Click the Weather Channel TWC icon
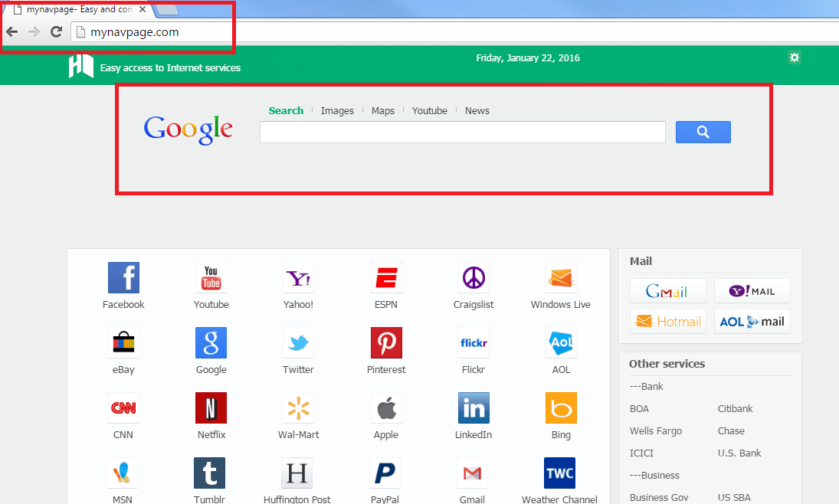839x504 pixels. (560, 473)
